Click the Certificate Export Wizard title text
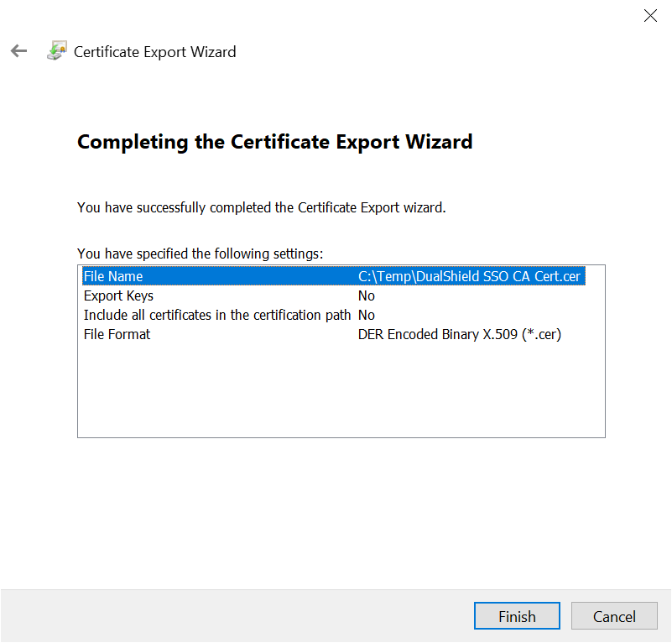672x643 pixels. point(154,52)
